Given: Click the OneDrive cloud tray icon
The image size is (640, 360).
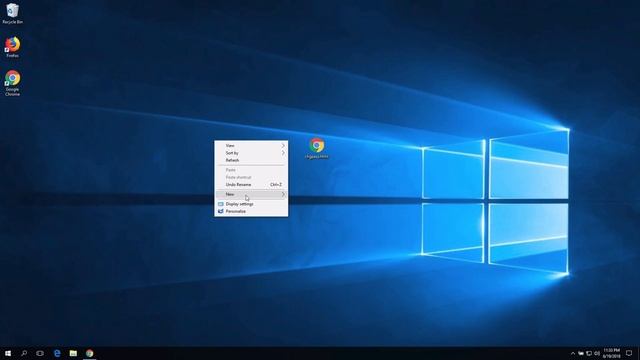Looking at the screenshot, I should 580,353.
